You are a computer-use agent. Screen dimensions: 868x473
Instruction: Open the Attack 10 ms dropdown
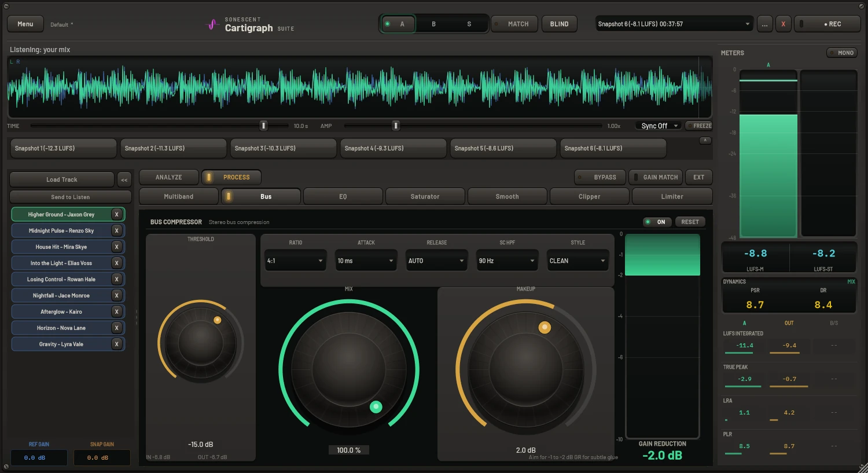[366, 261]
